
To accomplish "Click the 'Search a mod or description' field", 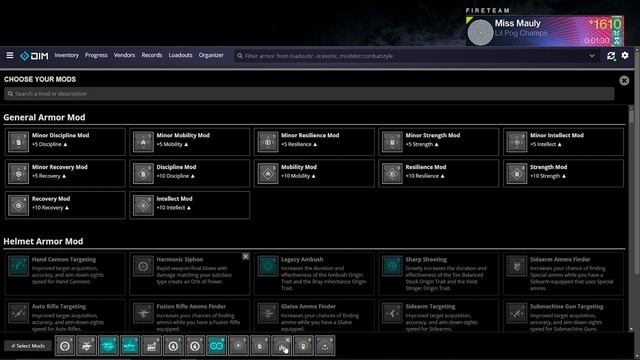I will (x=309, y=93).
